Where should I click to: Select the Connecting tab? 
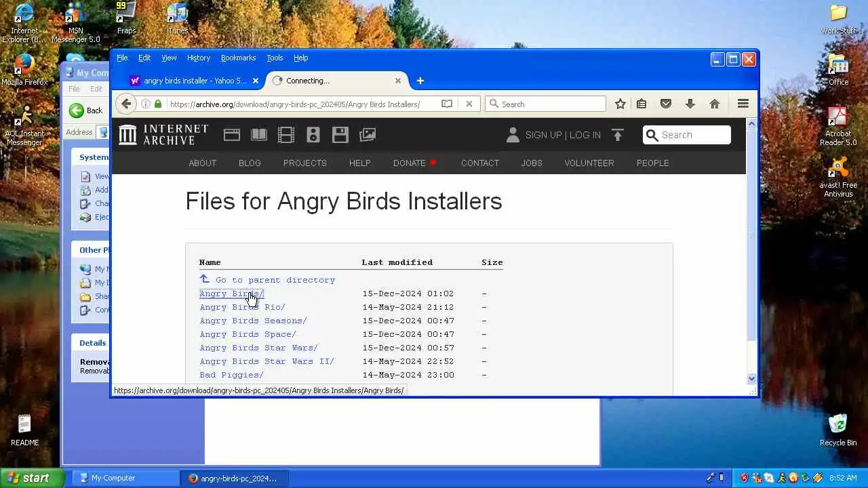coord(336,81)
